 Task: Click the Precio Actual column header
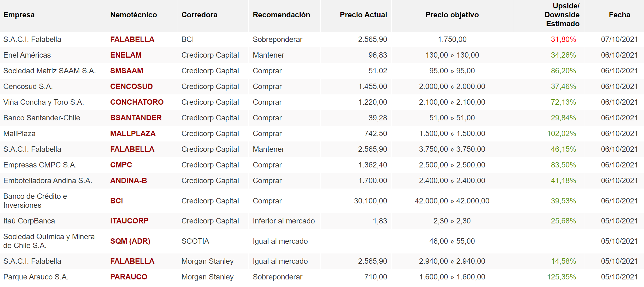(363, 15)
